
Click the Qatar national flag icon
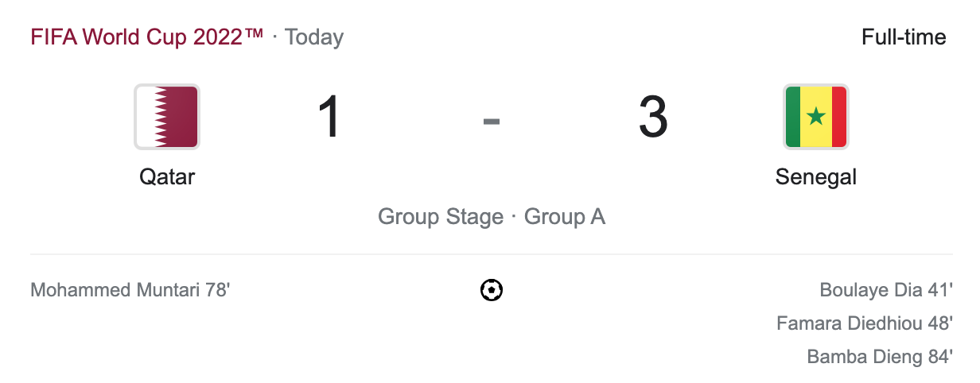point(166,117)
